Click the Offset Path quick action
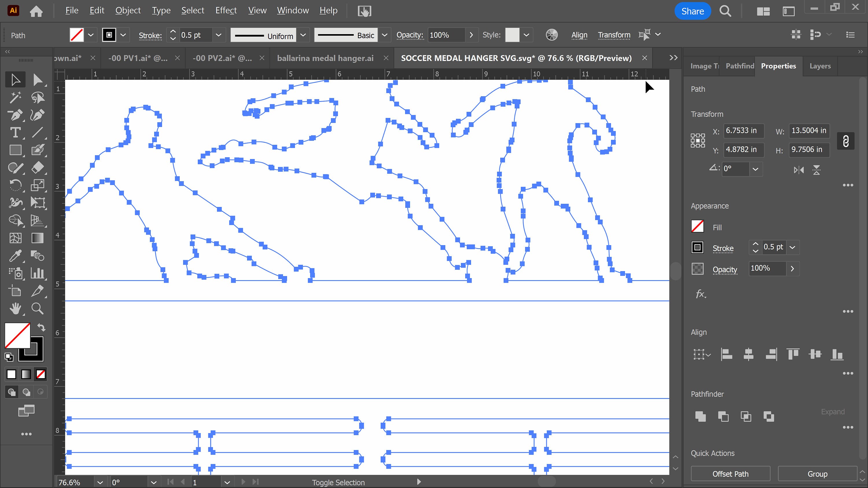 (x=730, y=474)
